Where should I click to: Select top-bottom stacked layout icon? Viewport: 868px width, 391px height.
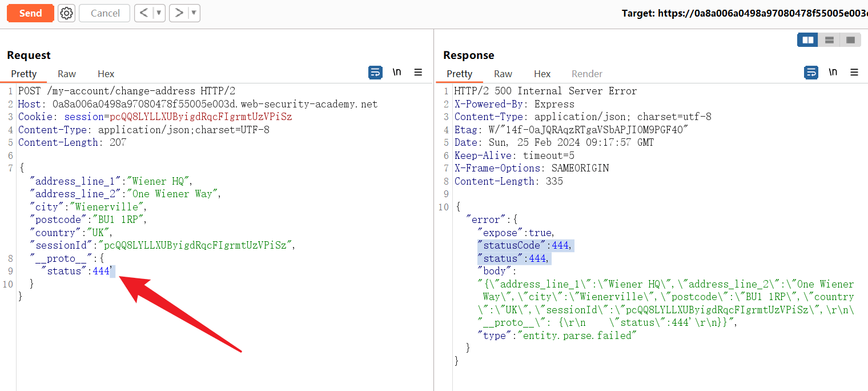pos(829,40)
